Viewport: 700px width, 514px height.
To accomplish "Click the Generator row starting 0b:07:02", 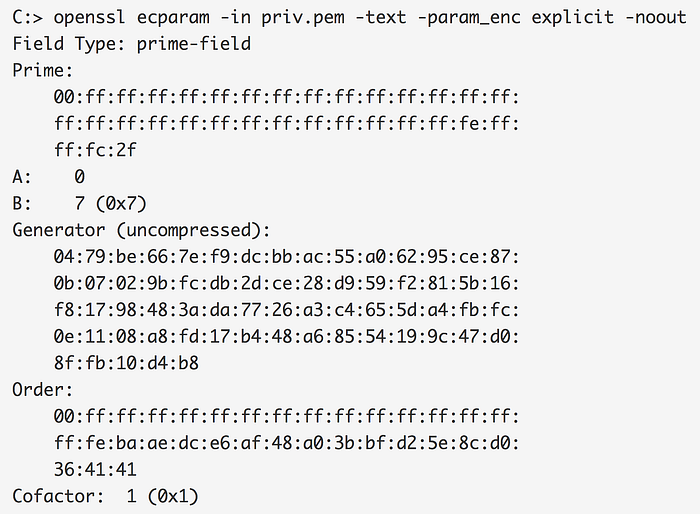I will click(287, 284).
